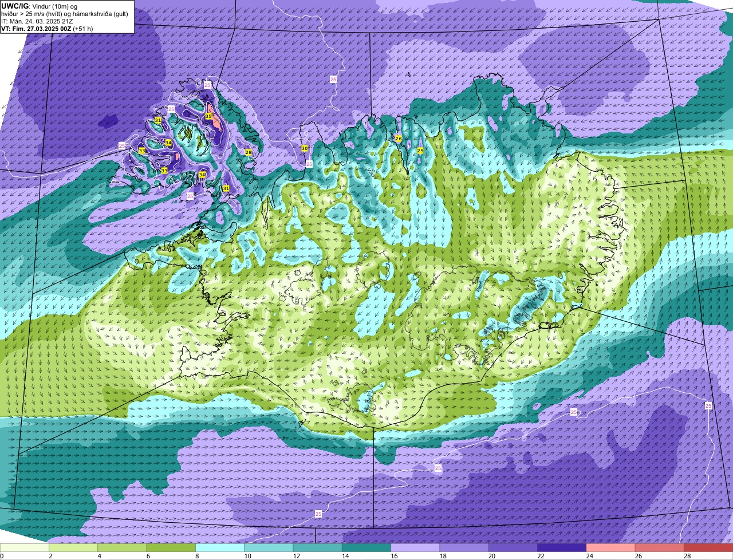
Task: Click the yellow "30" peak gust label
Action: pyautogui.click(x=305, y=148)
